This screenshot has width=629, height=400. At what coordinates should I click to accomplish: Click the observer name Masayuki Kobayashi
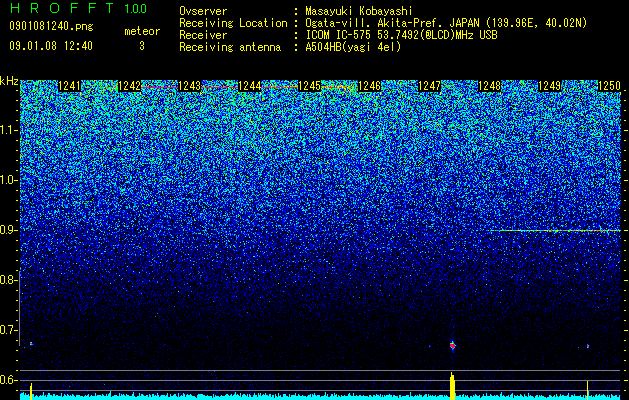point(359,11)
